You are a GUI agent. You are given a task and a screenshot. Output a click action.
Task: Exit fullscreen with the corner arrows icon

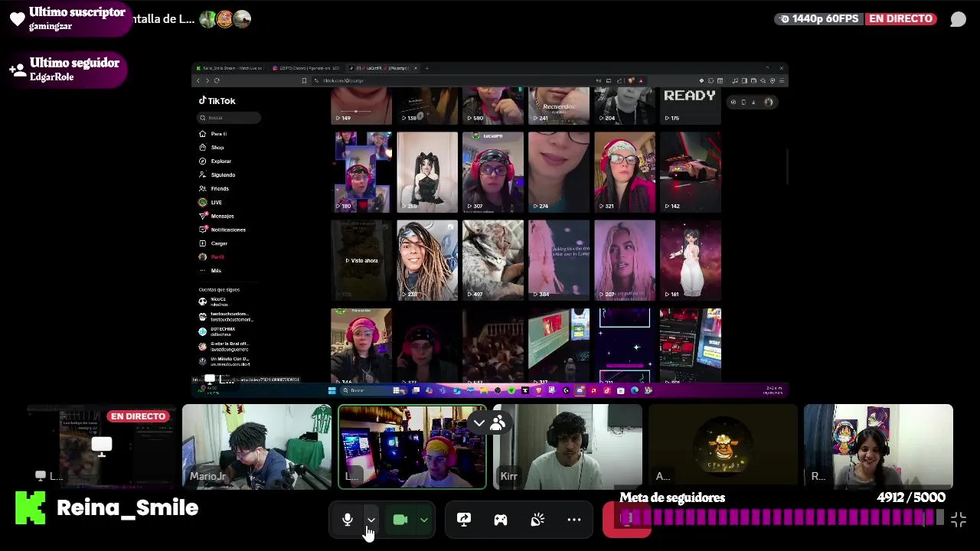click(959, 520)
